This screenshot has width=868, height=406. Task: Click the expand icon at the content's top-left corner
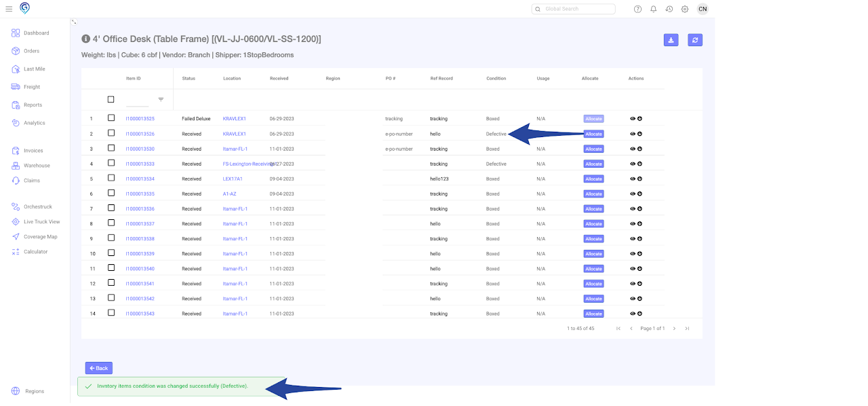coord(73,22)
